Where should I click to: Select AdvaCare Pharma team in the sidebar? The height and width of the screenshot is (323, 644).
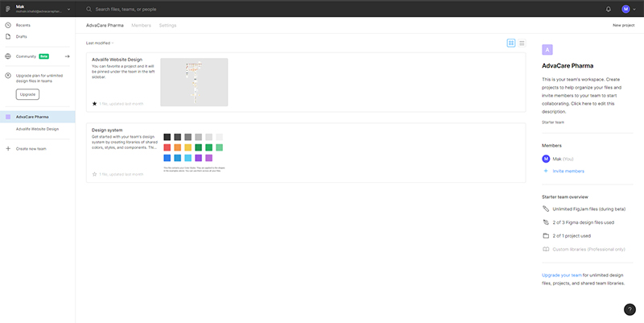point(37,117)
